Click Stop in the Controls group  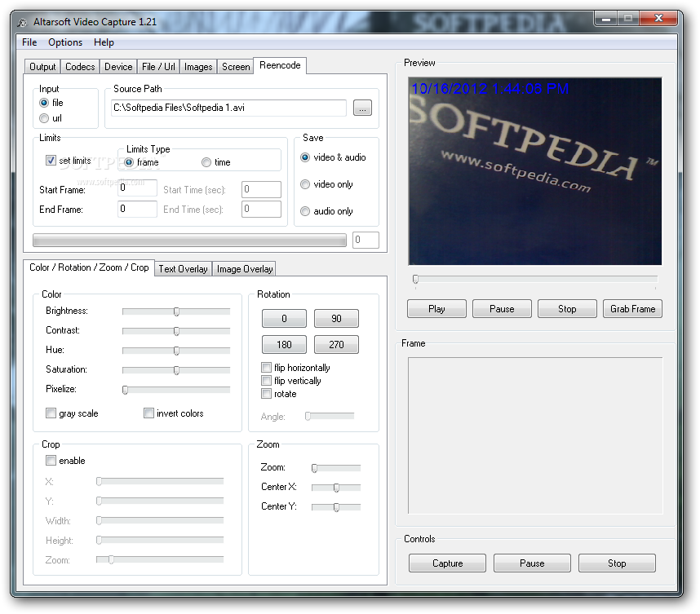click(x=617, y=563)
